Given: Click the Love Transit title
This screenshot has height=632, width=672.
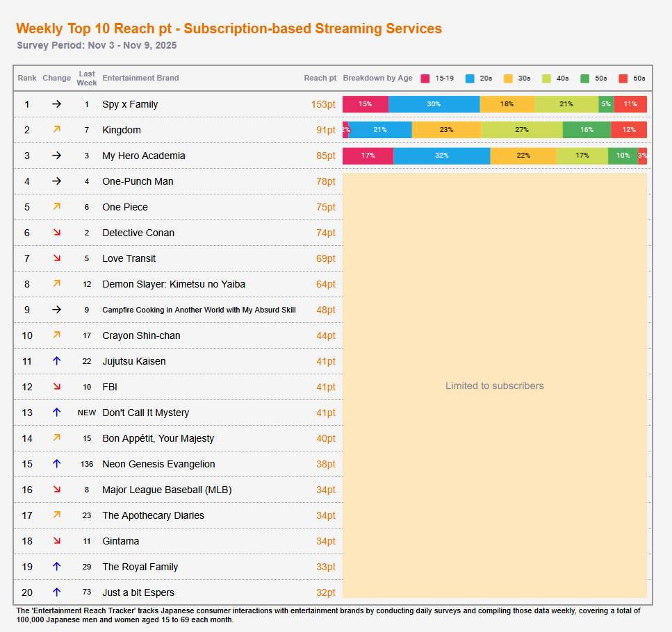Looking at the screenshot, I should pyautogui.click(x=129, y=258).
